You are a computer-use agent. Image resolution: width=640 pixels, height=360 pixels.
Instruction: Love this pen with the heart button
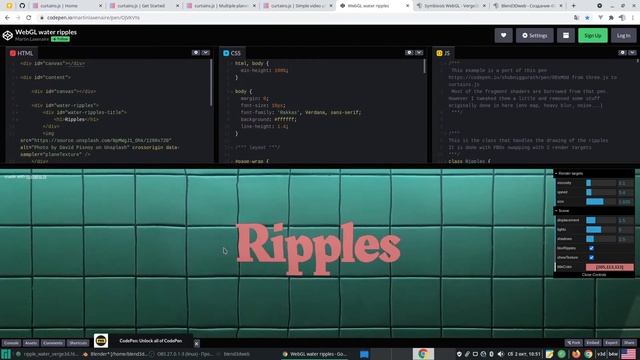click(x=503, y=36)
